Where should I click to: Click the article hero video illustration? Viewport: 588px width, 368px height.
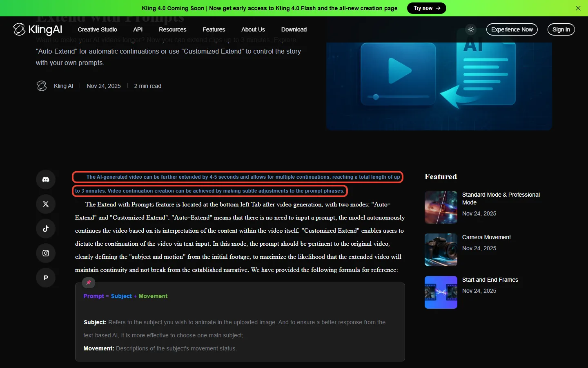(439, 86)
